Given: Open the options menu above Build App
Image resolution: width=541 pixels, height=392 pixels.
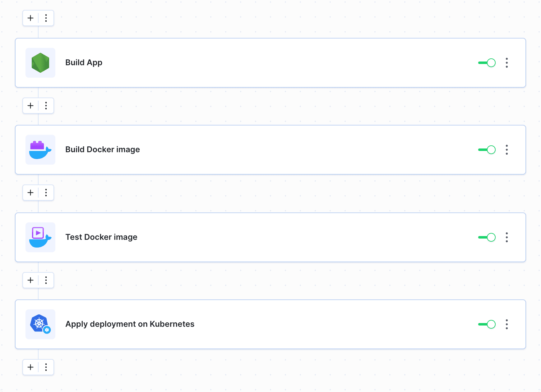Looking at the screenshot, I should [46, 18].
